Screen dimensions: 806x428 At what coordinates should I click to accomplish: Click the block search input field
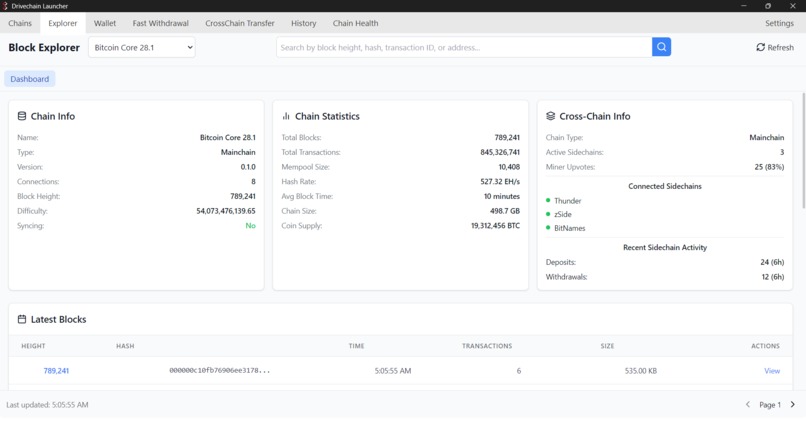pos(464,47)
